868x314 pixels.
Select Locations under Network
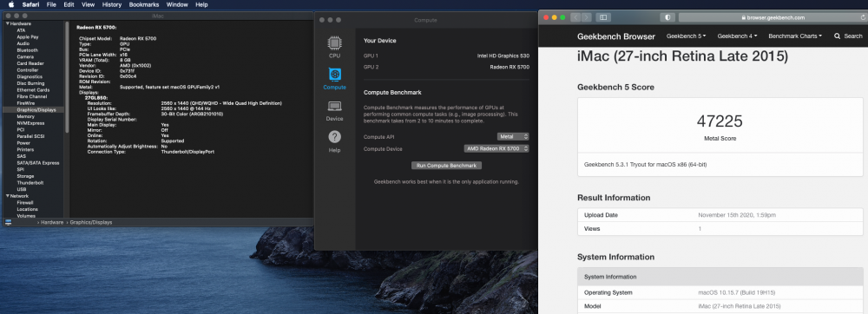(27, 210)
